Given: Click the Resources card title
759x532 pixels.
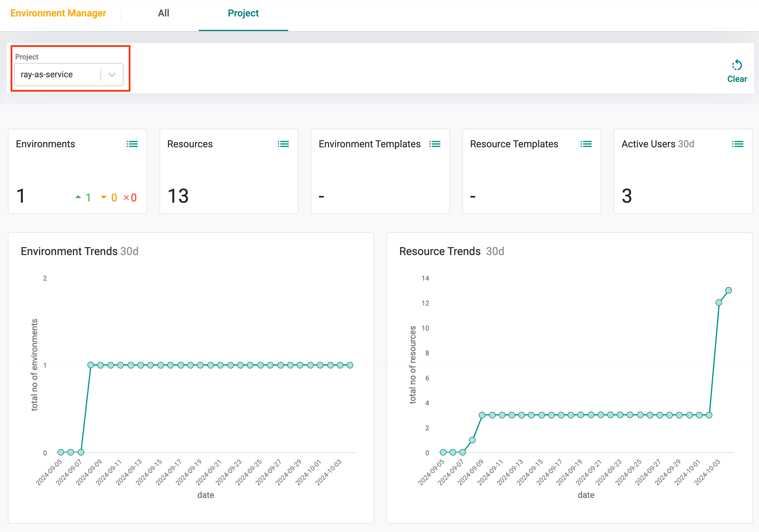Looking at the screenshot, I should 190,144.
